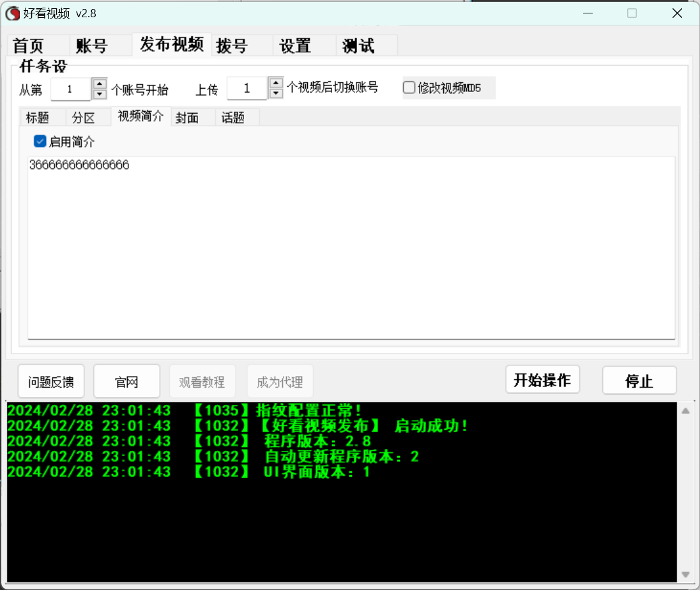Decrease videos uploaded before switching accounts
Image resolution: width=700 pixels, height=590 pixels.
[277, 93]
